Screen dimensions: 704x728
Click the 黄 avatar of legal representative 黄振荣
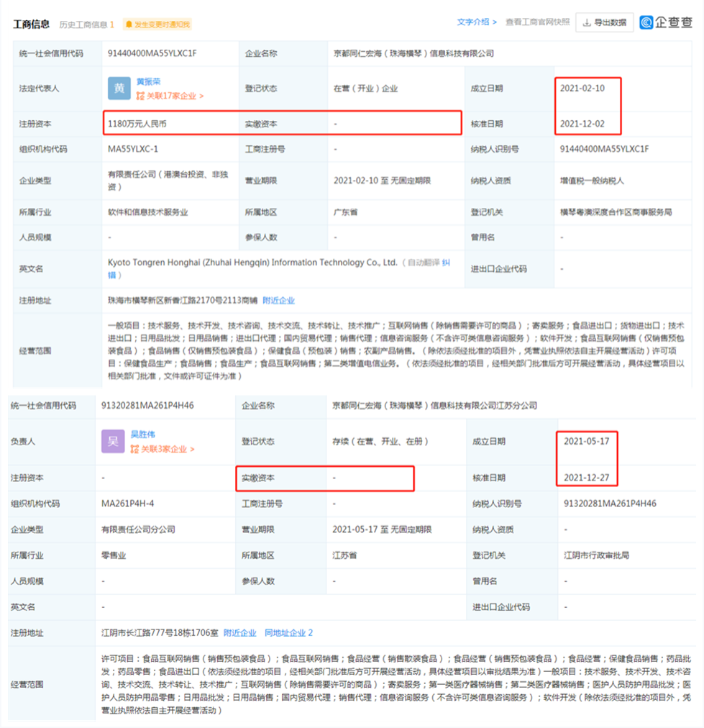point(118,87)
